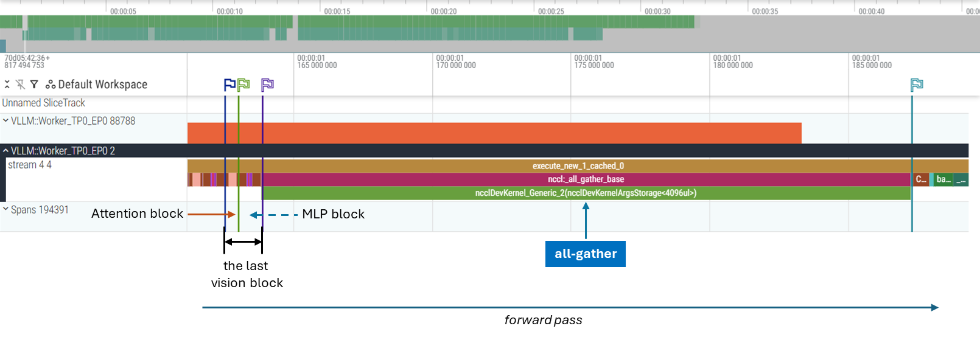Expand the VLLM::Worker_TP0_EP0 88788 track group
This screenshot has height=337, width=980.
pyautogui.click(x=5, y=121)
